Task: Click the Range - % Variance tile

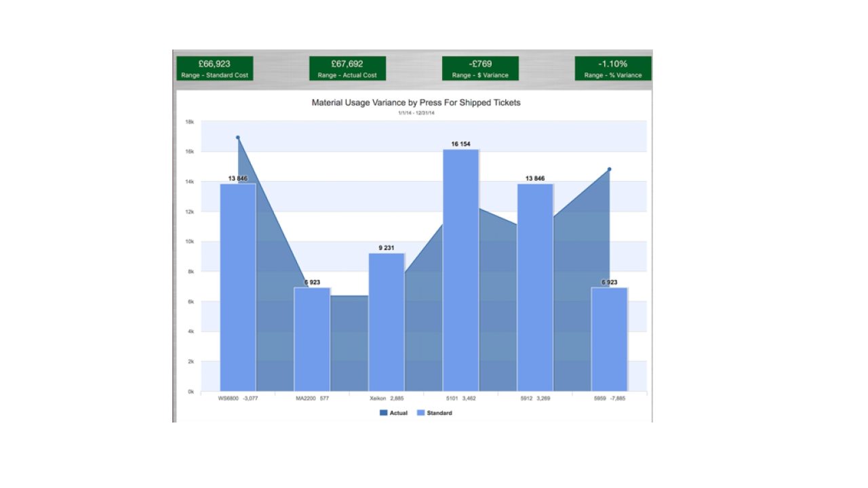Action: click(x=613, y=68)
